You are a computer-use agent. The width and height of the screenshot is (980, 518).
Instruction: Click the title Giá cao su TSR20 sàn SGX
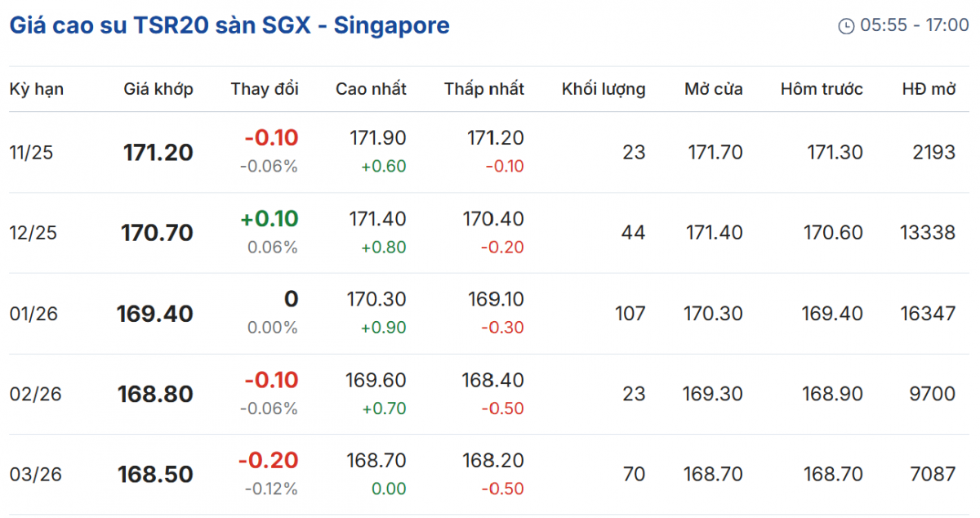click(x=229, y=25)
